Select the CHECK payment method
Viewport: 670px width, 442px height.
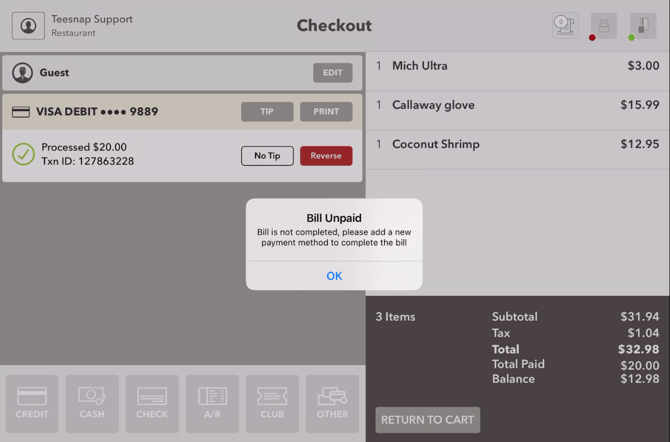click(x=152, y=404)
